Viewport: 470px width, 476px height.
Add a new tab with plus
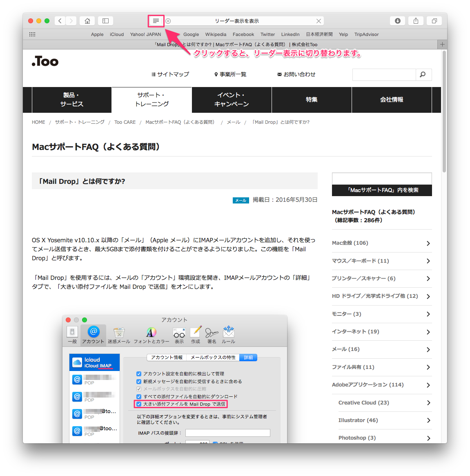click(442, 44)
